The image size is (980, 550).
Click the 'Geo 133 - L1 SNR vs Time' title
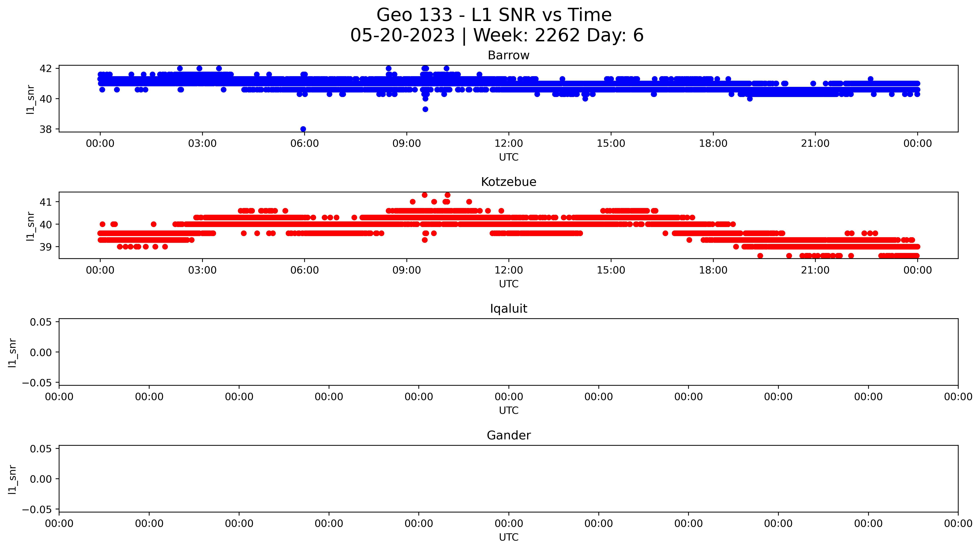tap(494, 15)
